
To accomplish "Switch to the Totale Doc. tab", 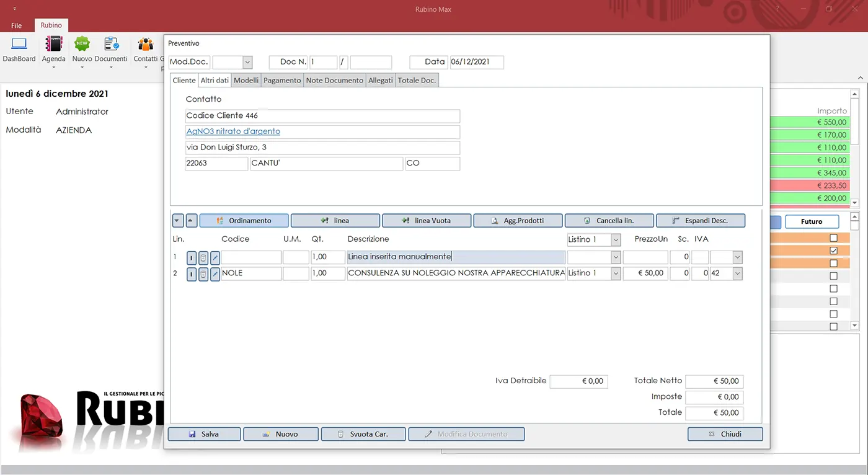I will click(x=417, y=80).
